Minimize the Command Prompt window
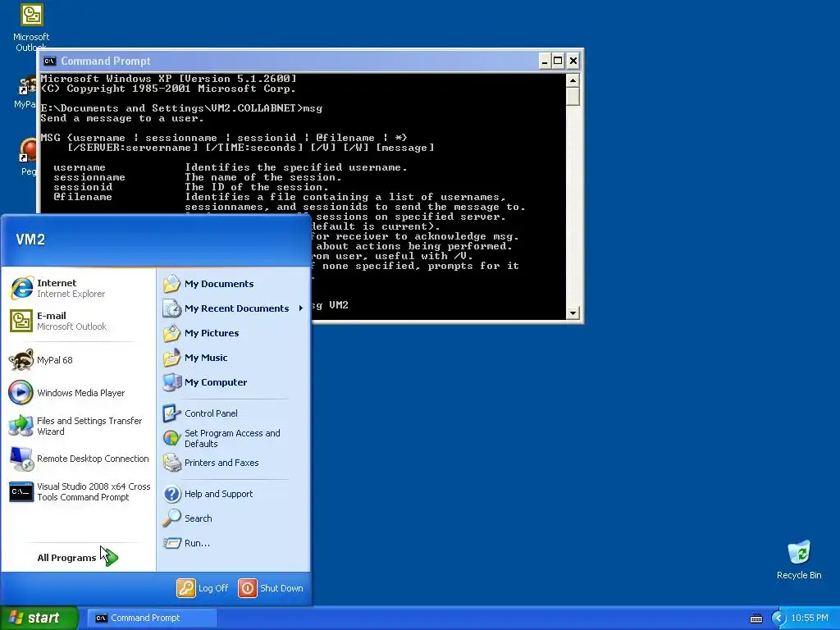Image resolution: width=840 pixels, height=630 pixels. 545,61
